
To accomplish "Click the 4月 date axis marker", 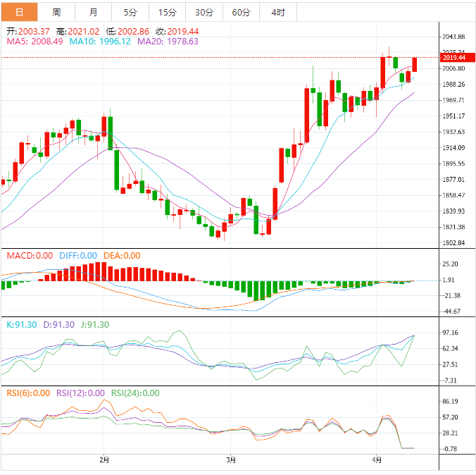I will coord(377,460).
